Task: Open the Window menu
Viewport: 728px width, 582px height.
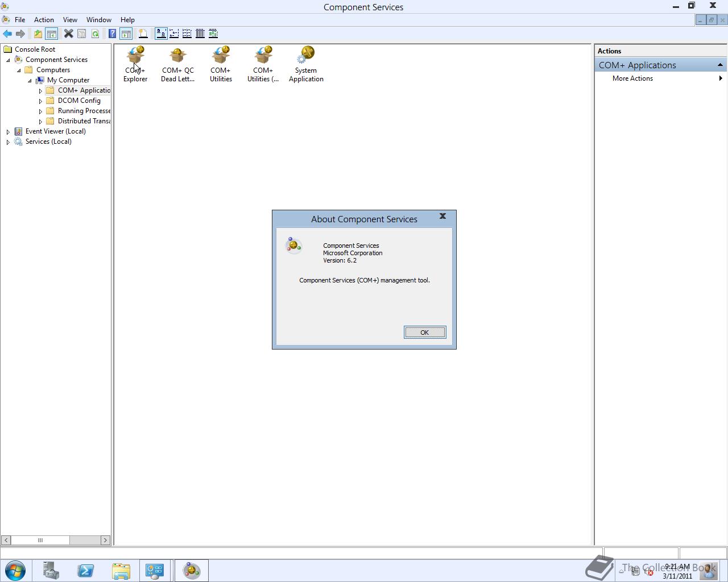Action: coord(99,19)
